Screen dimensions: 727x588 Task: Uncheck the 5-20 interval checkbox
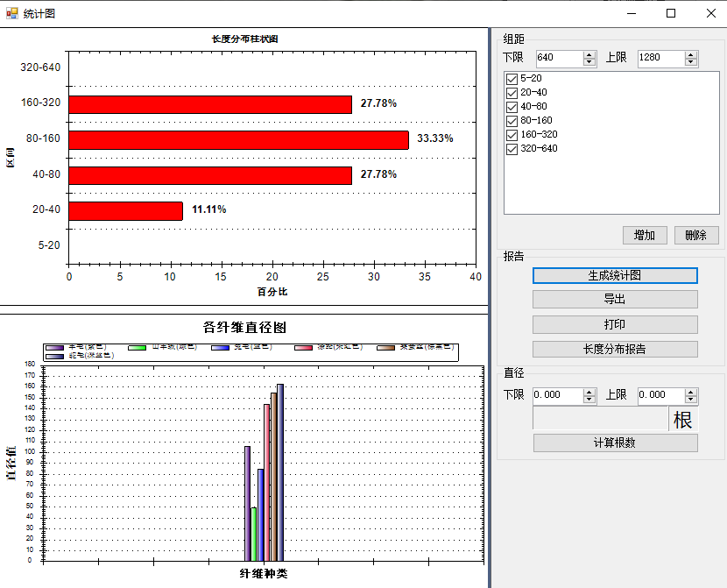pyautogui.click(x=512, y=79)
